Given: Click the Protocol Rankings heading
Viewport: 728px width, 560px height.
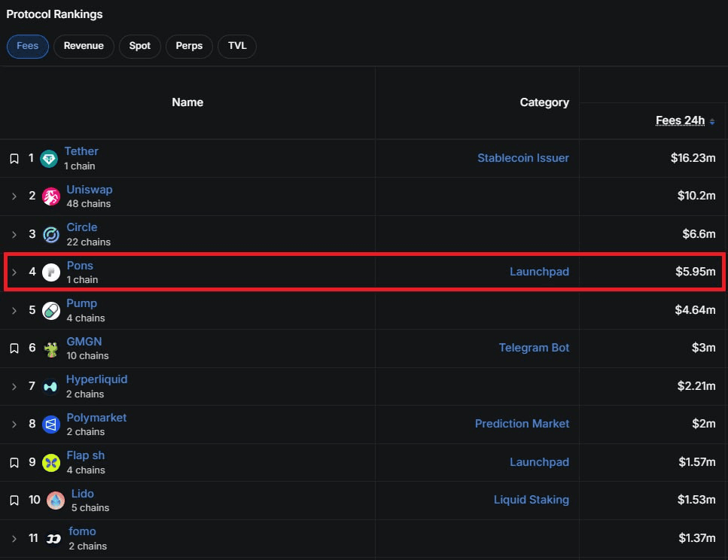Looking at the screenshot, I should (54, 14).
